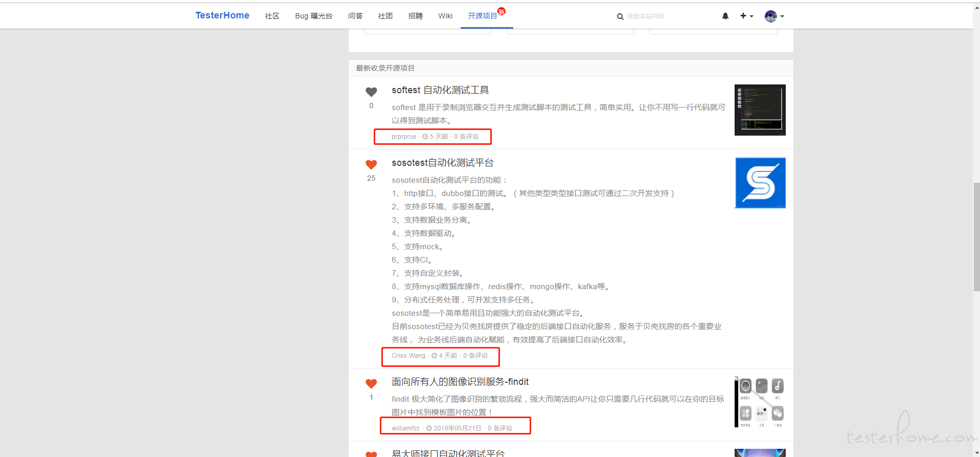Image resolution: width=980 pixels, height=457 pixels.
Task: Click 0 条评论 under softest project
Action: click(466, 137)
